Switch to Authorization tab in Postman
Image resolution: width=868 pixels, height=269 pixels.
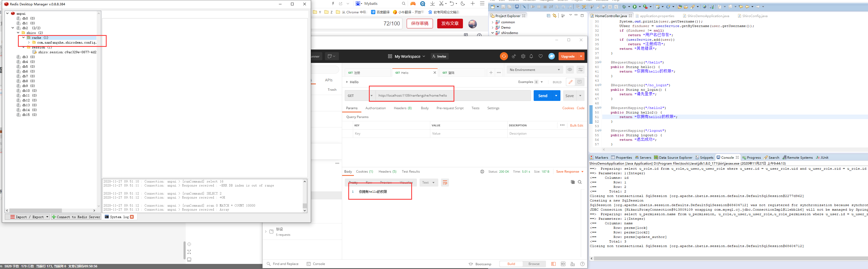[x=375, y=108]
